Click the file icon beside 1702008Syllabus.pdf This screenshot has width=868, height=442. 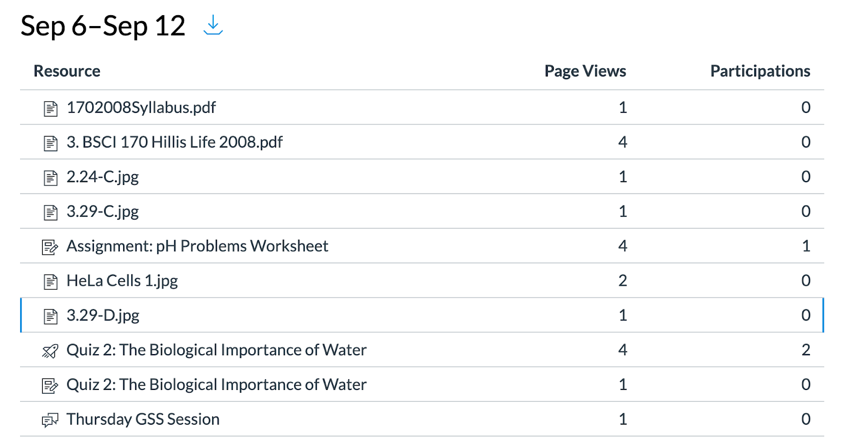pyautogui.click(x=50, y=108)
